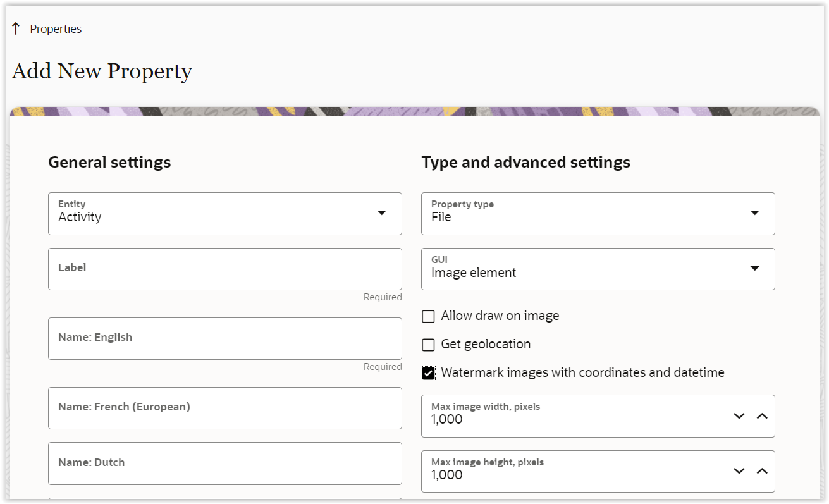Enable the Allow draw on image checkbox

(x=429, y=316)
